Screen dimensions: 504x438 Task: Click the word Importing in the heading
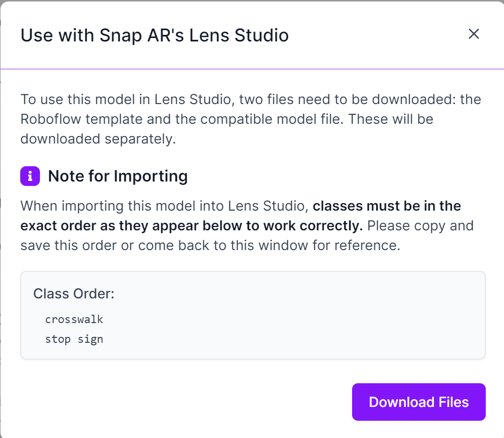click(150, 177)
